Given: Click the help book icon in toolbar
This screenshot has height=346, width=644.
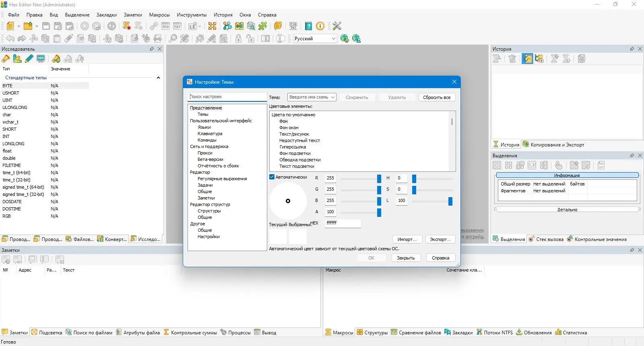Looking at the screenshot, I should 308,26.
